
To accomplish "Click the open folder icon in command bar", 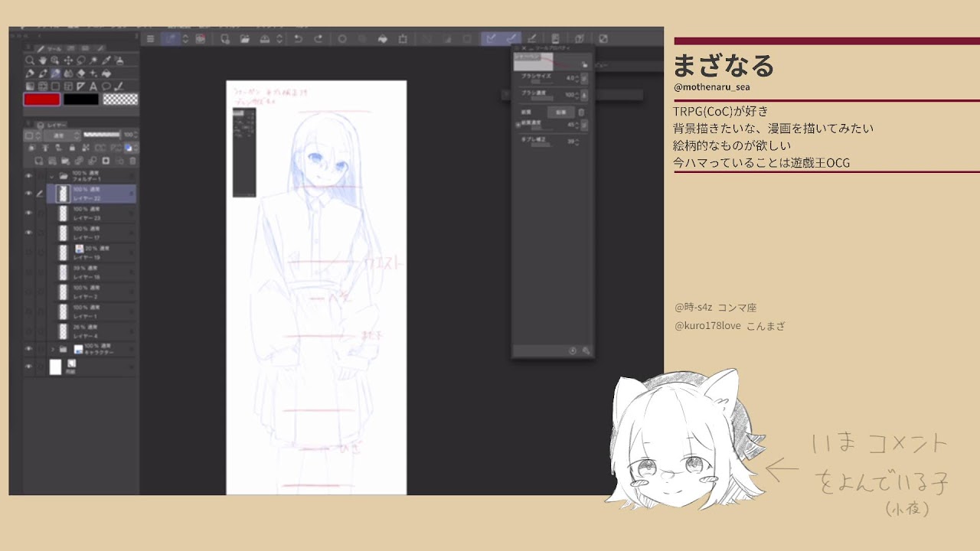I will click(x=245, y=38).
